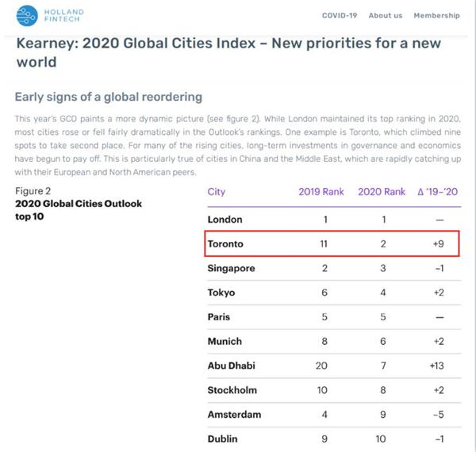The width and height of the screenshot is (476, 452).
Task: Go to the Membership page
Action: click(x=436, y=15)
